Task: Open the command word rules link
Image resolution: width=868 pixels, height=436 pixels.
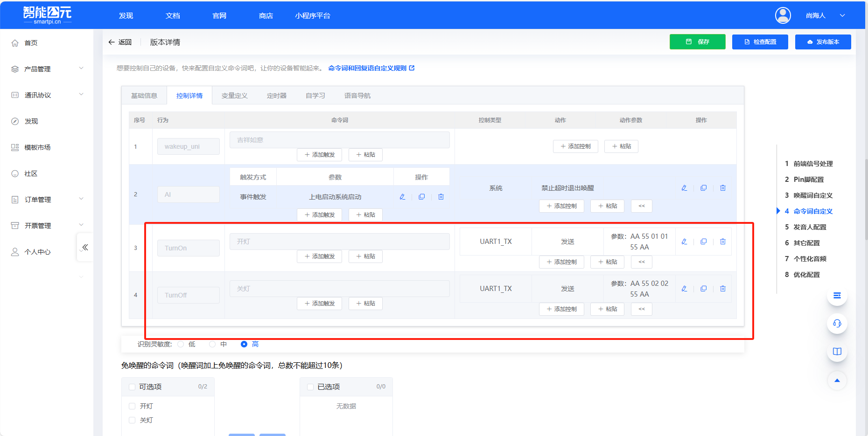Action: 371,68
